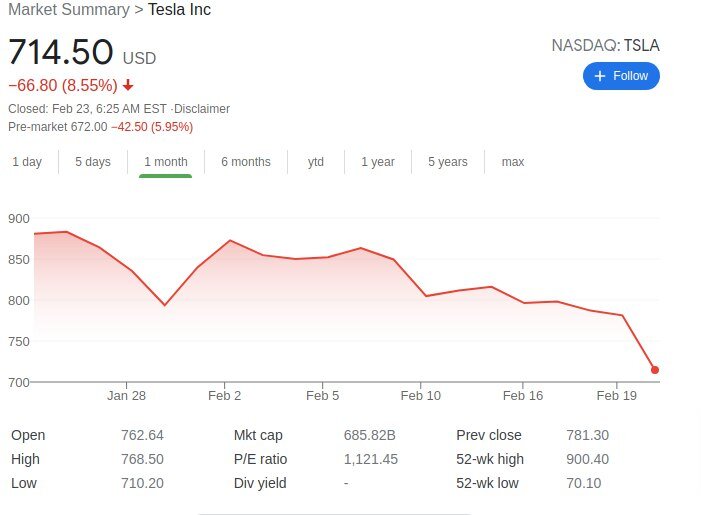Select the 1 month tab
The image size is (701, 515).
(165, 162)
